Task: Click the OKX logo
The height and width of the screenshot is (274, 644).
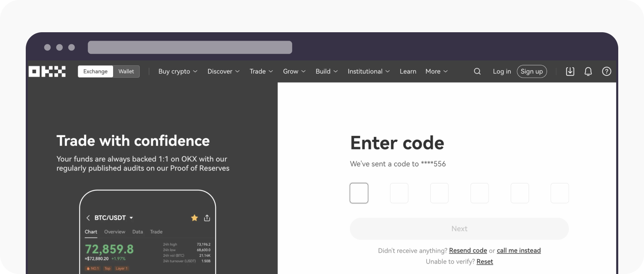Action: (47, 71)
